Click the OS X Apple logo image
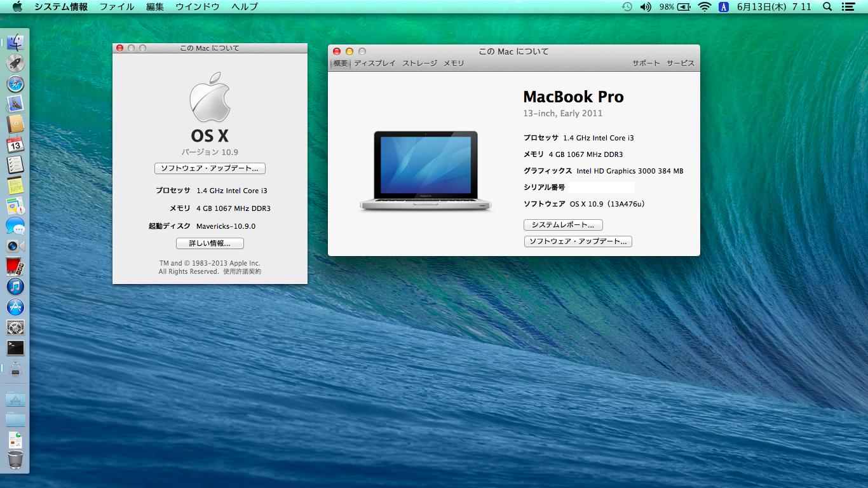Screen dimensions: 868x488 point(210,97)
